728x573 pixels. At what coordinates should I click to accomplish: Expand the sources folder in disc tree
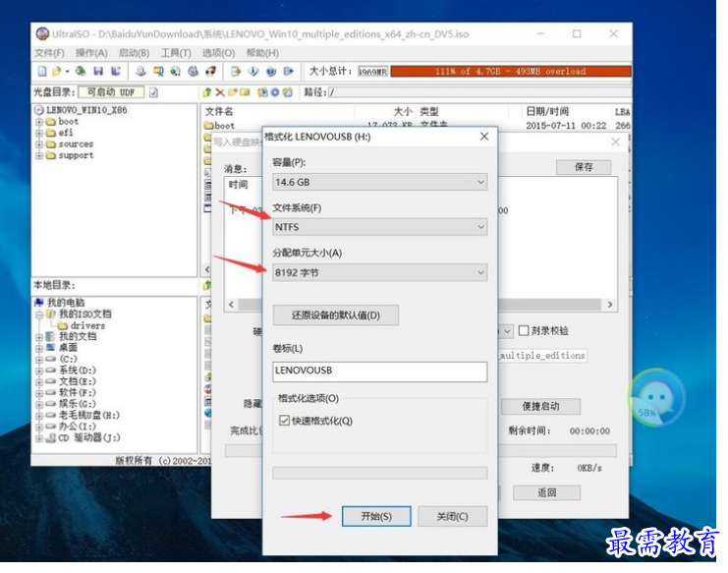39,144
